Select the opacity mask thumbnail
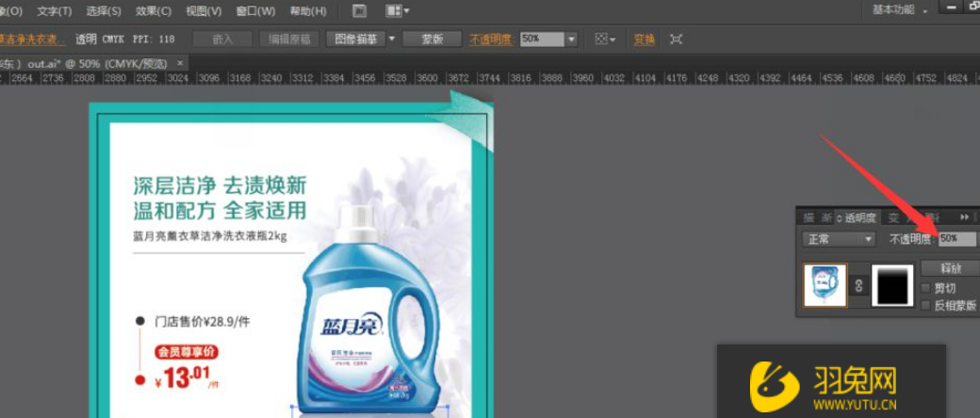Viewport: 980px width, 418px height. (892, 285)
